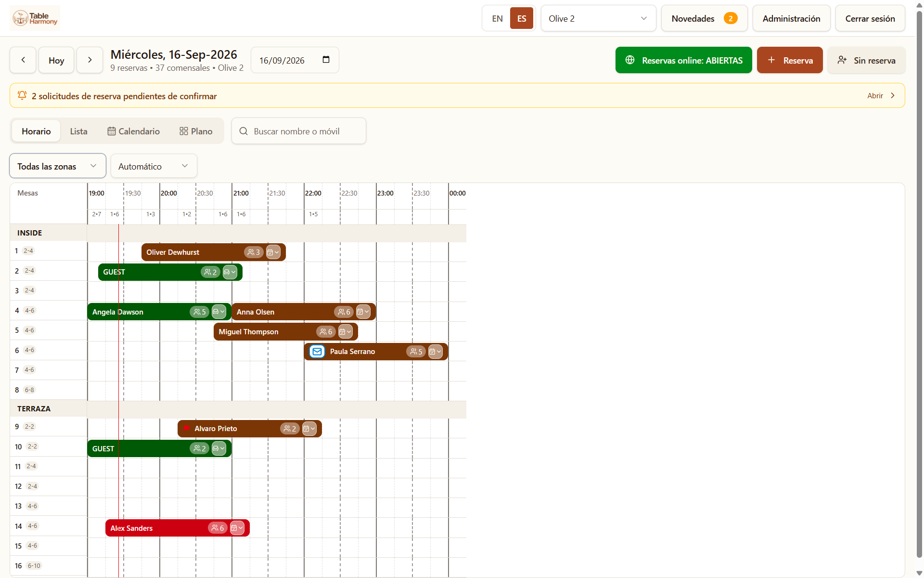Open the Administración page

(791, 18)
